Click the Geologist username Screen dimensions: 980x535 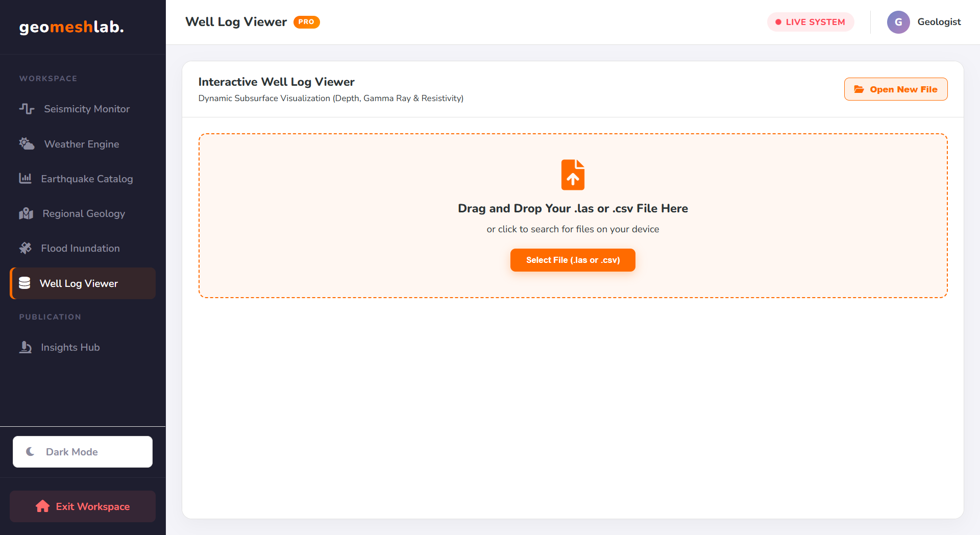(939, 22)
